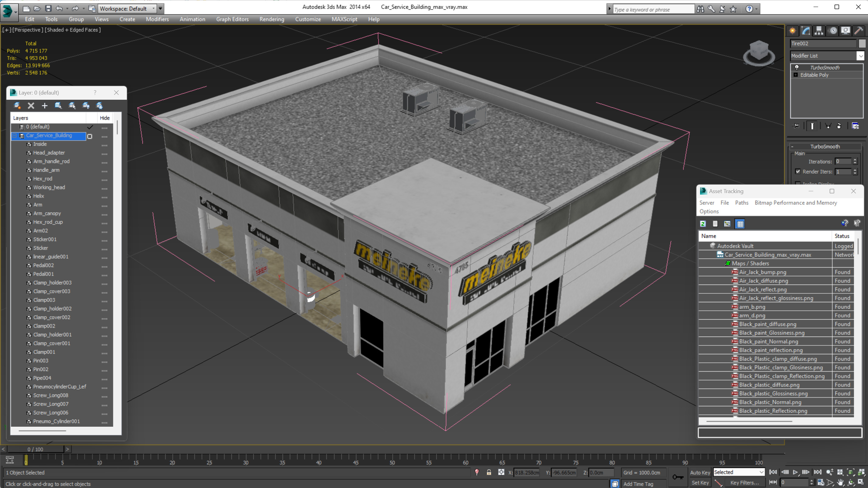
Task: Add selected objects to layer with the plus icon
Action: (44, 106)
